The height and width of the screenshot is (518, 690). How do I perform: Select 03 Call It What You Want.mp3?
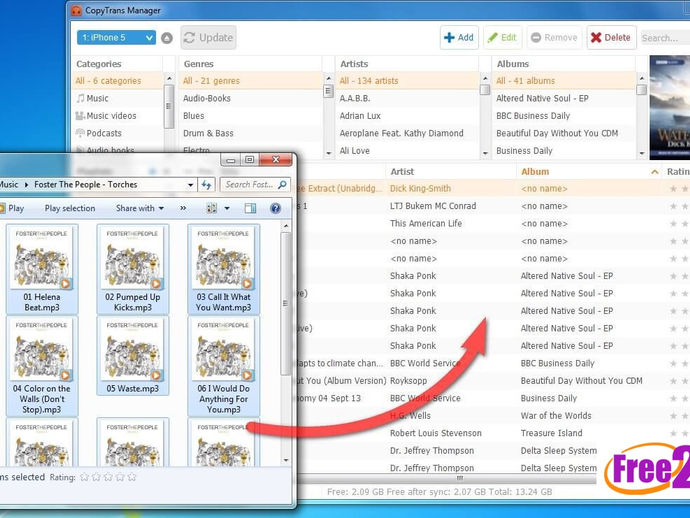pyautogui.click(x=224, y=269)
